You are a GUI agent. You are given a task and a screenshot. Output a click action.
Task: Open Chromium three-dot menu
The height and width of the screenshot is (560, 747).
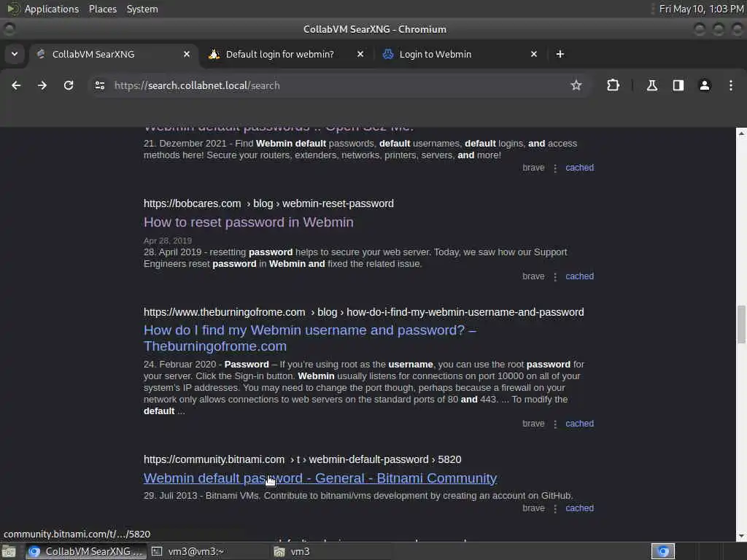point(731,85)
